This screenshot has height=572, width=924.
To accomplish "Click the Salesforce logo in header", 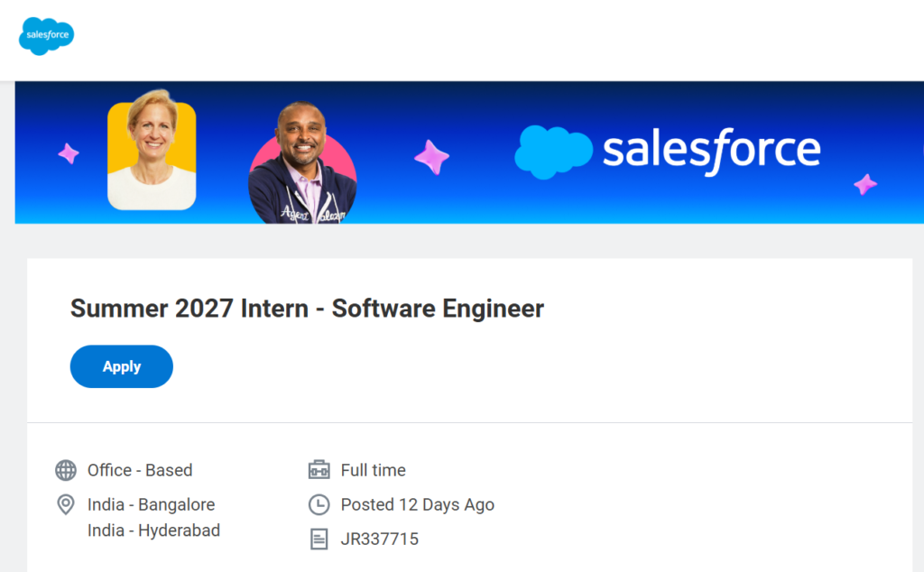I will pos(47,36).
